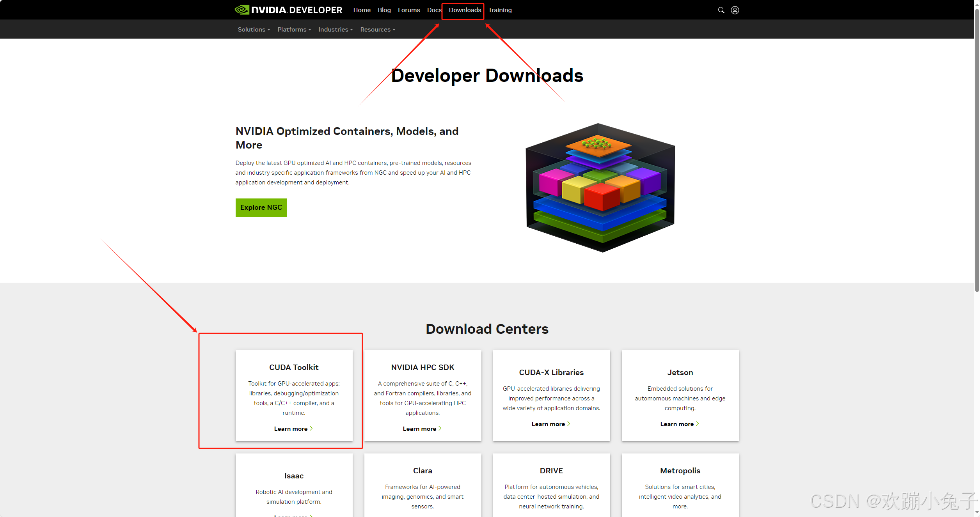Screen dimensions: 980x517
Task: Click Learn more under Jetson
Action: pyautogui.click(x=680, y=424)
